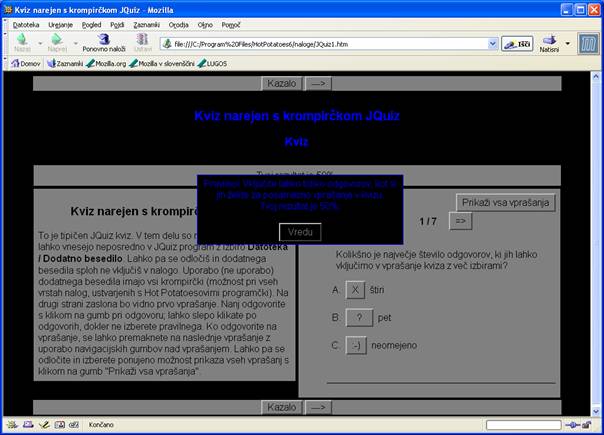
Task: Expand the address bar history dropdown
Action: point(493,44)
